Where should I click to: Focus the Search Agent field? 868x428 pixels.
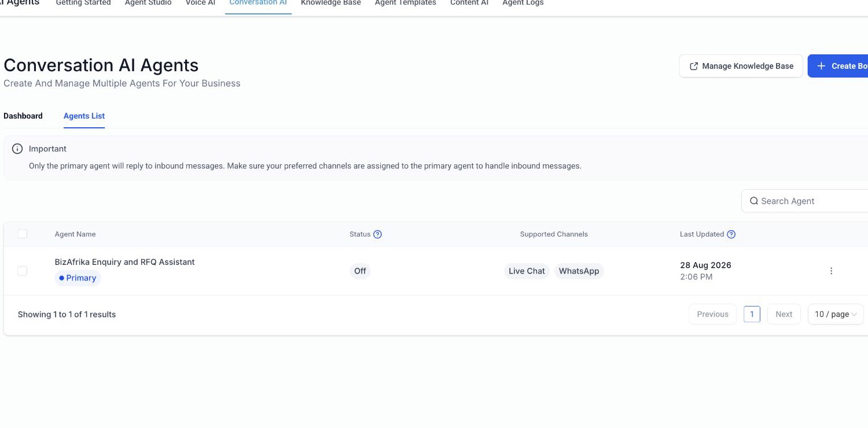[x=806, y=201]
